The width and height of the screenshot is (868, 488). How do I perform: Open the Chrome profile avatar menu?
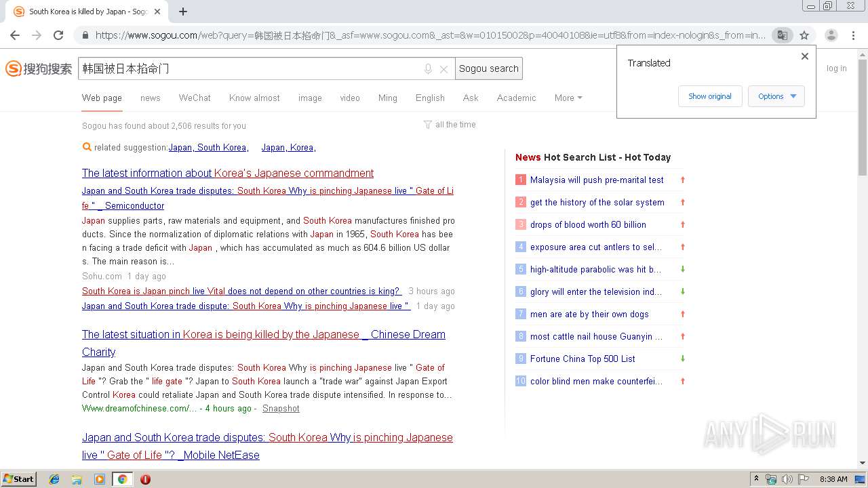(x=831, y=35)
